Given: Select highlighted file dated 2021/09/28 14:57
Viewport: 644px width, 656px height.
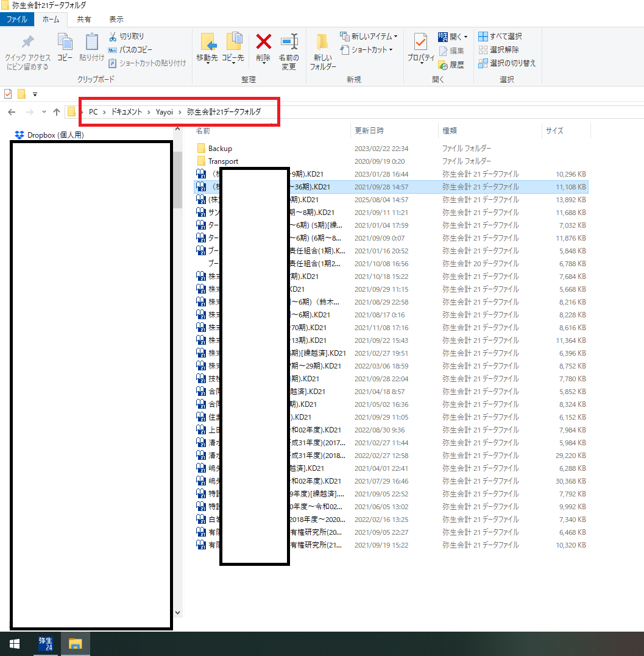Looking at the screenshot, I should pos(391,187).
